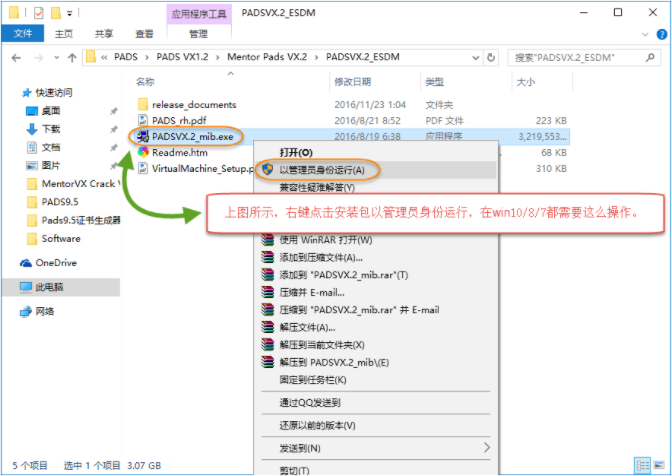Refresh the current folder view
The width and height of the screenshot is (672, 476).
[x=491, y=57]
